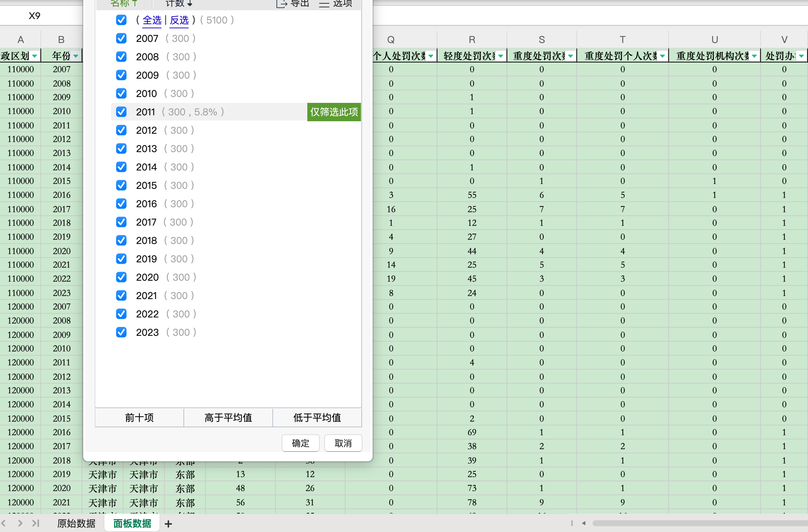Toggle the select-all checkbox at top

pos(121,20)
